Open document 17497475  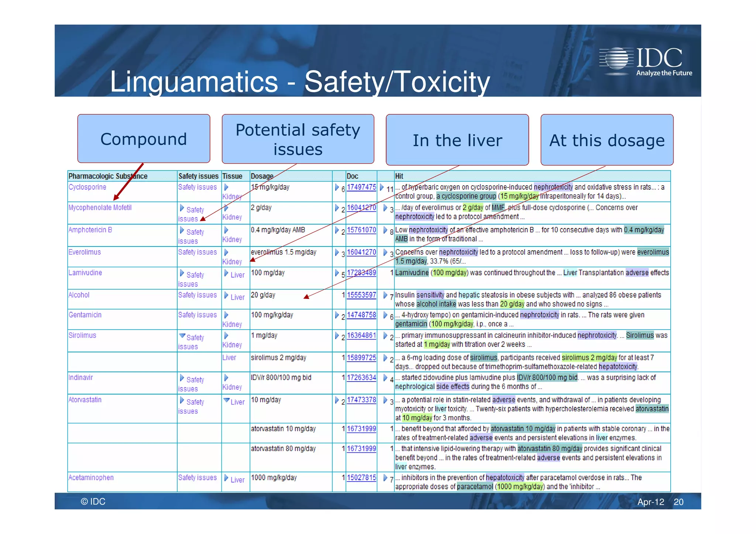361,187
